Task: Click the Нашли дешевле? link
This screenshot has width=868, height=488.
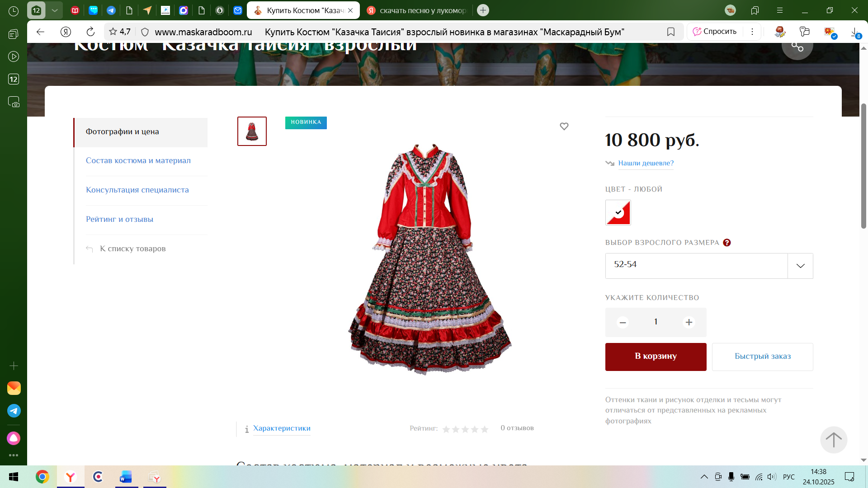Action: click(x=646, y=163)
